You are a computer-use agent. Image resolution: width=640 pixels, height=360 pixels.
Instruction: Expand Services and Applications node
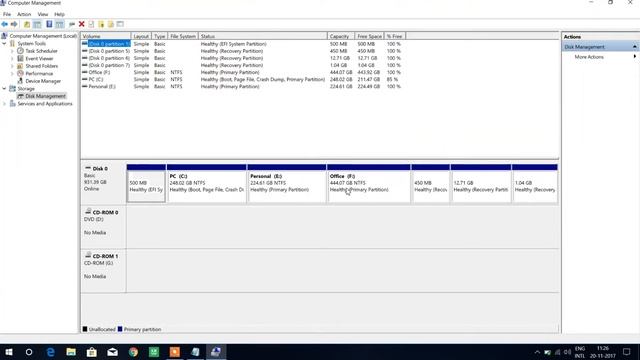pyautogui.click(x=4, y=104)
